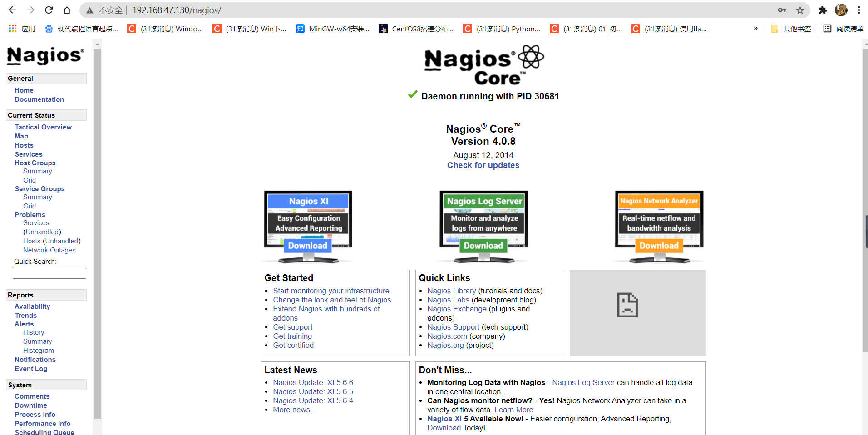Open the Apps grid bookmark
Screen dimensions: 868x435
pyautogui.click(x=22, y=29)
